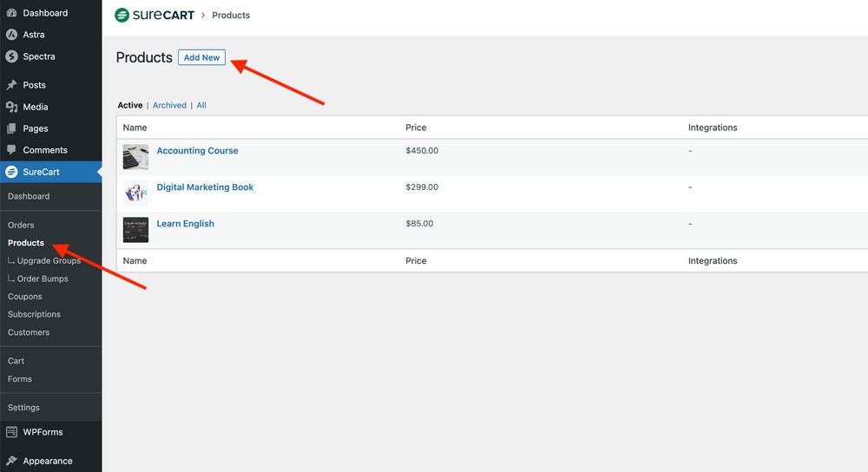Click the SureCart header logo
868x472 pixels.
click(155, 15)
